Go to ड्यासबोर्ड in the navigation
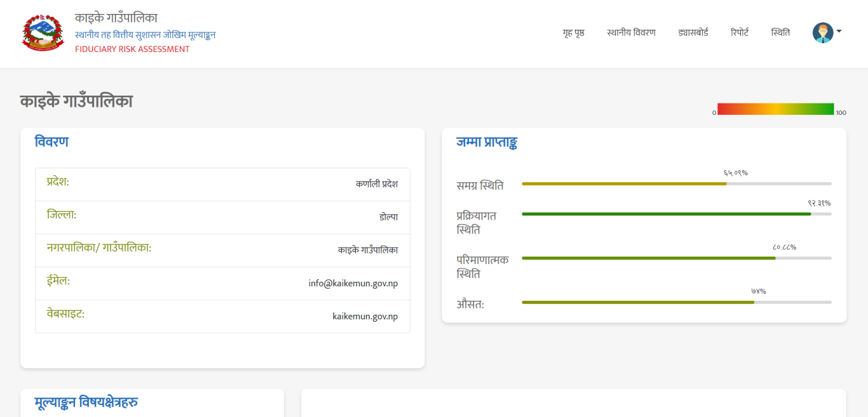 click(x=693, y=32)
